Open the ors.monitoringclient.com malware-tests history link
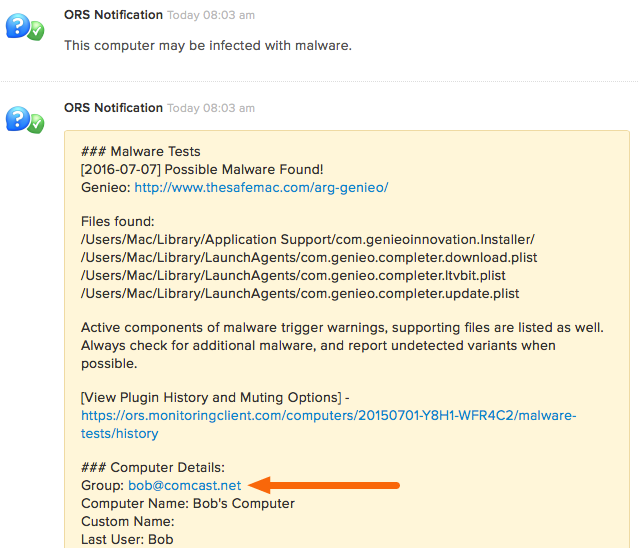Screen dimensions: 639x548 point(328,424)
